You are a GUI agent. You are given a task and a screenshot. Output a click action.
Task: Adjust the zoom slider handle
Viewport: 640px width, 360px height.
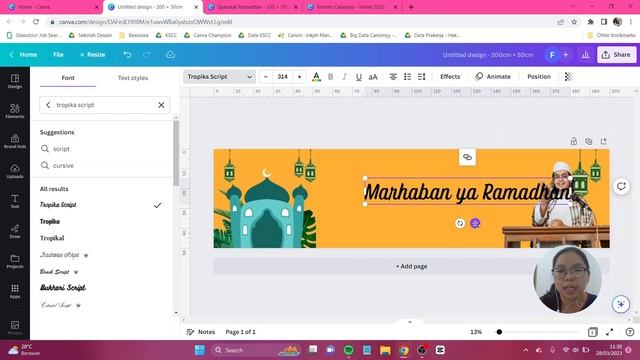499,332
